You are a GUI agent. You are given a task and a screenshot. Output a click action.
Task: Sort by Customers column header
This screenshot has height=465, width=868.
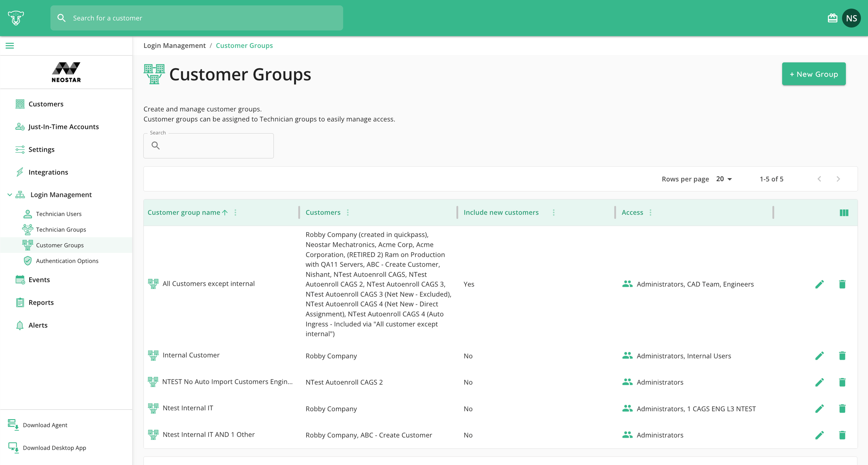click(x=323, y=212)
